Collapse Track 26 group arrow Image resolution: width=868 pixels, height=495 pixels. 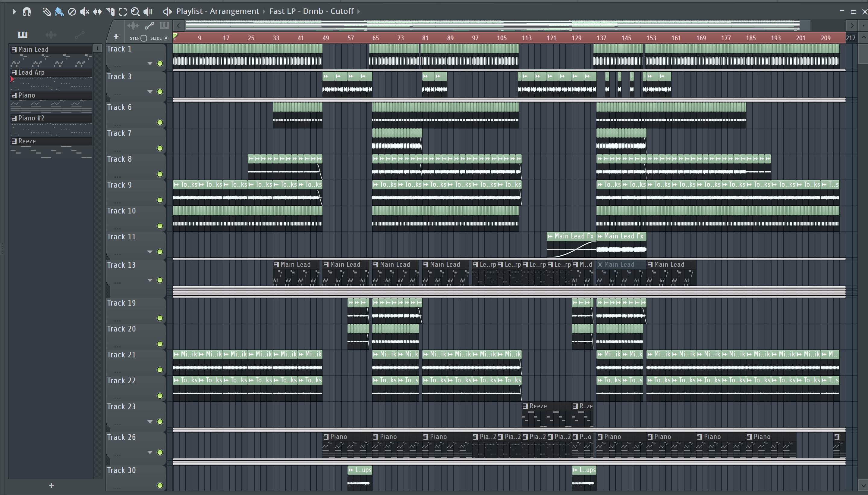pyautogui.click(x=150, y=453)
